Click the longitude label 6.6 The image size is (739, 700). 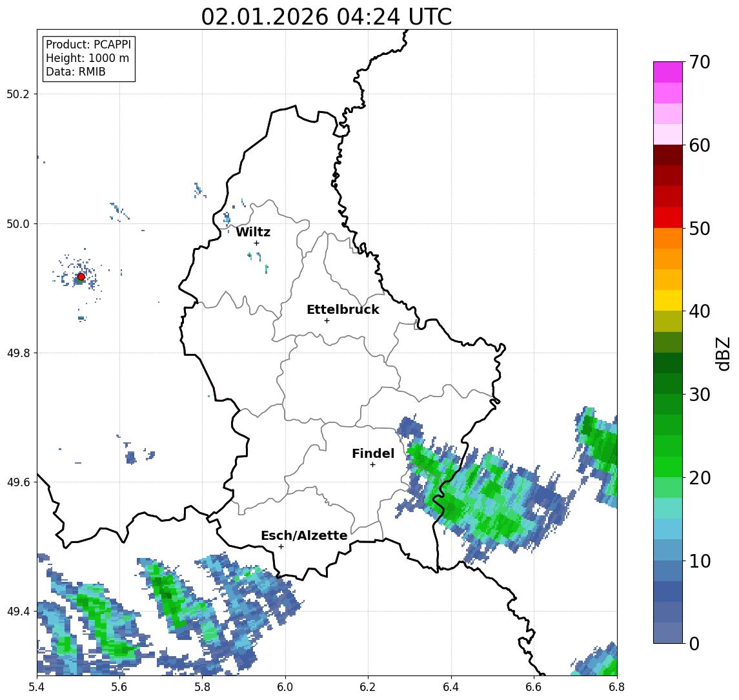point(534,686)
